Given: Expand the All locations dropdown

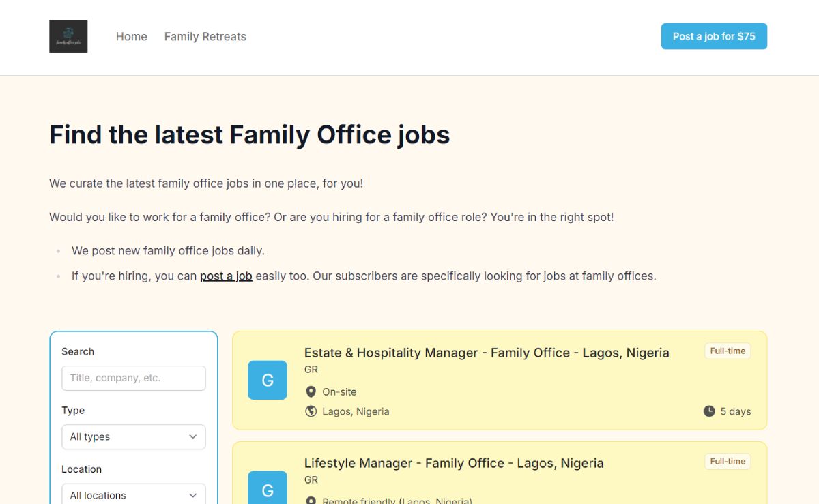Looking at the screenshot, I should [134, 494].
